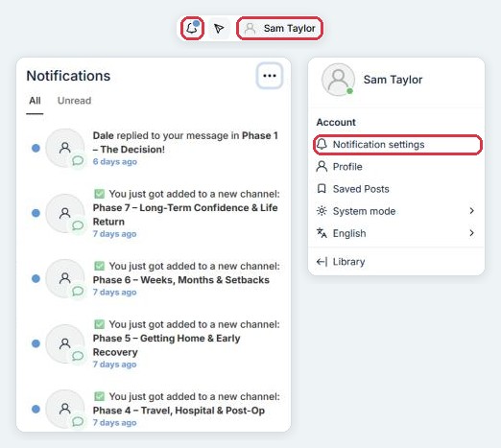Open Notification settings in account menu

pyautogui.click(x=397, y=145)
